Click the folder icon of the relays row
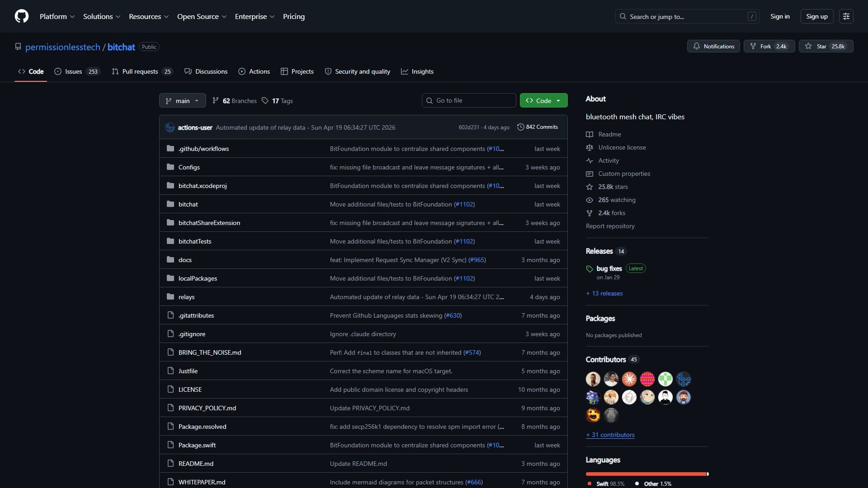Image resolution: width=868 pixels, height=488 pixels. click(x=170, y=297)
